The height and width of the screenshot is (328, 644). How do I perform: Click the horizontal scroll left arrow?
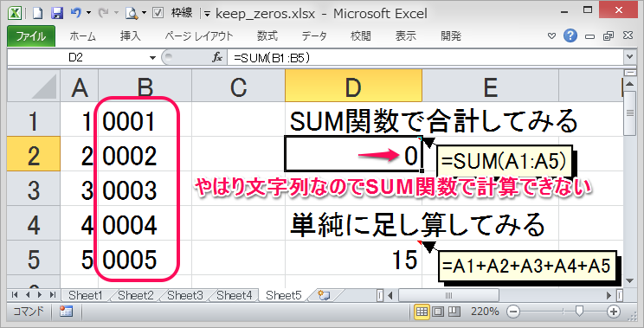click(x=390, y=295)
